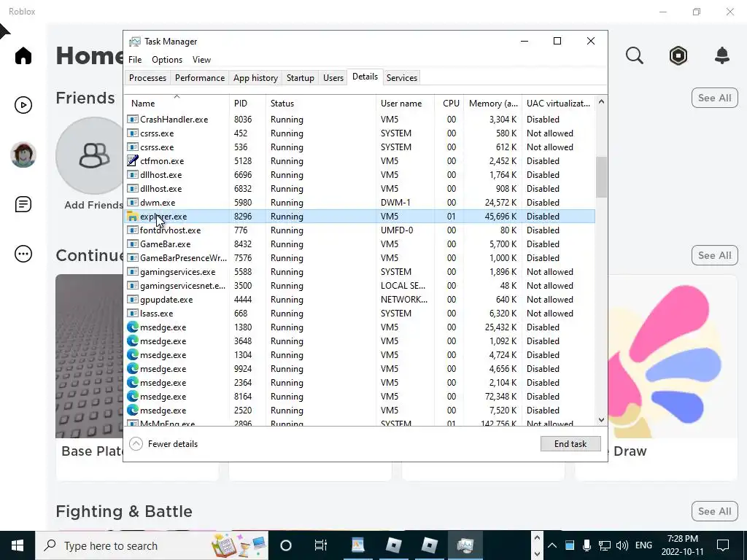Open Roblox notifications bell icon

coord(722,55)
